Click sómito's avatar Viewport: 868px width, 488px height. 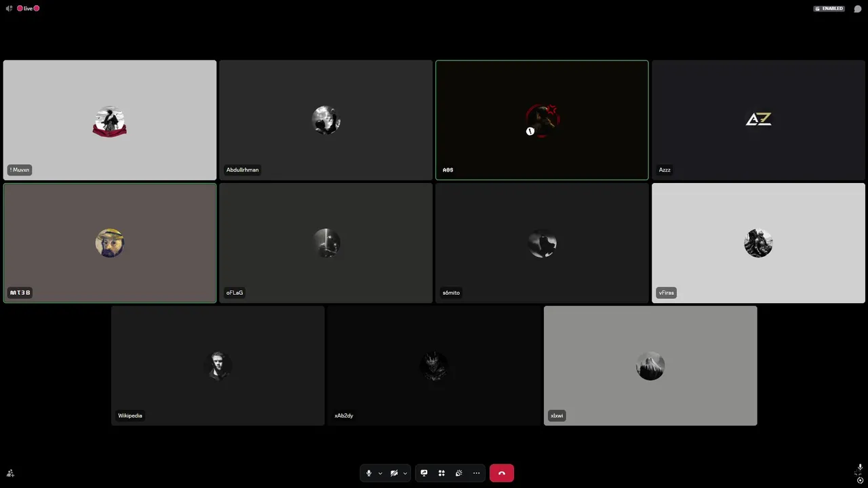542,243
